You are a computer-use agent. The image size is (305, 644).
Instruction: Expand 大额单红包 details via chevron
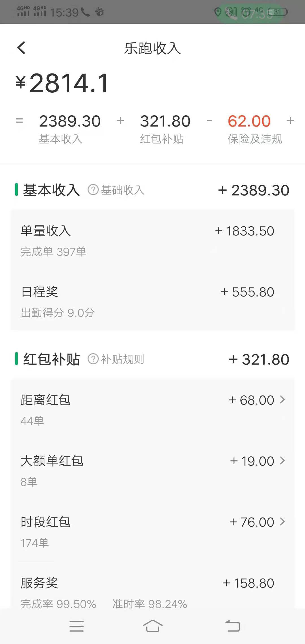click(x=282, y=460)
